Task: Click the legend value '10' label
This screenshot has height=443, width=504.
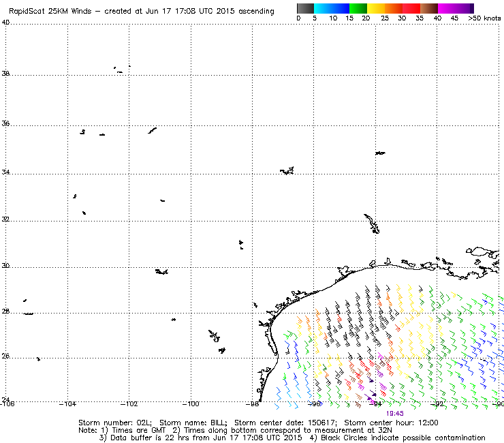Action: pyautogui.click(x=333, y=18)
